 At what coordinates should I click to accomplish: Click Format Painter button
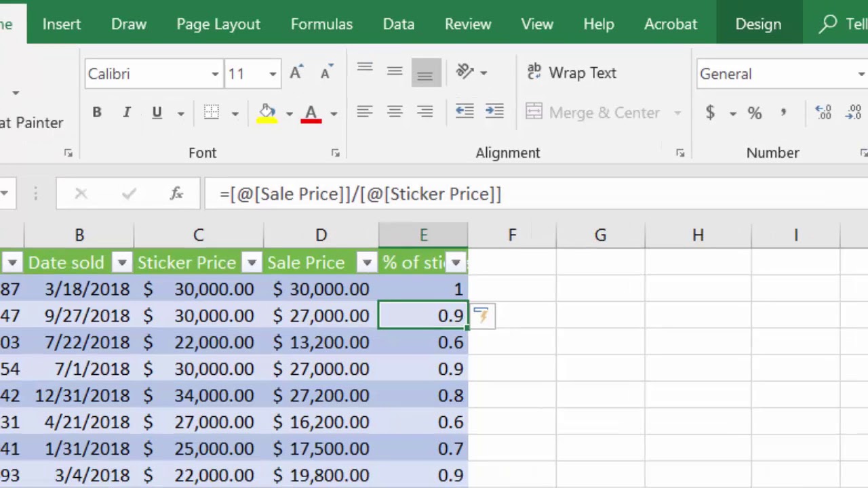point(31,123)
